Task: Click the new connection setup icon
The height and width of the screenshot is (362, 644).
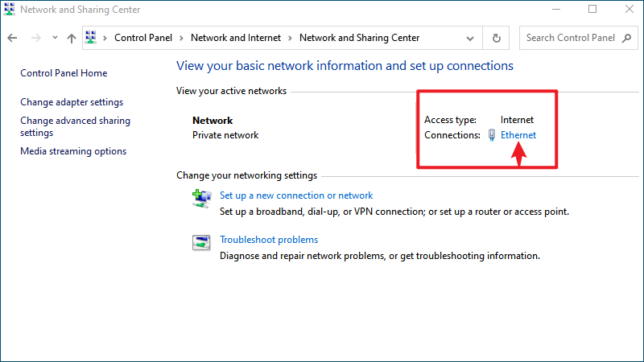Action: coord(201,199)
